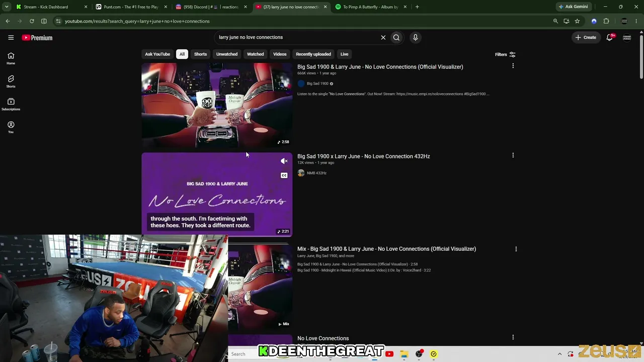Visit the NMB 432Hz channel
Image resolution: width=644 pixels, height=362 pixels.
pos(316,173)
